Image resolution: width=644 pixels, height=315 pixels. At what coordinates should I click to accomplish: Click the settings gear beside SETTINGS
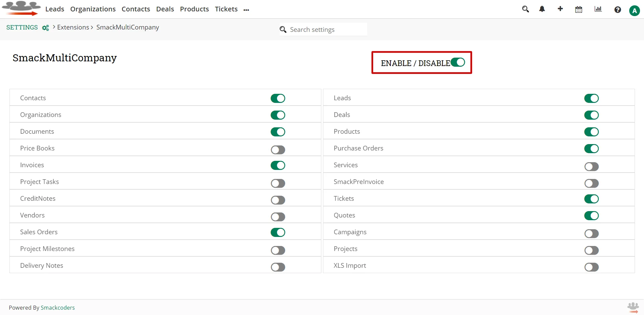pos(46,28)
